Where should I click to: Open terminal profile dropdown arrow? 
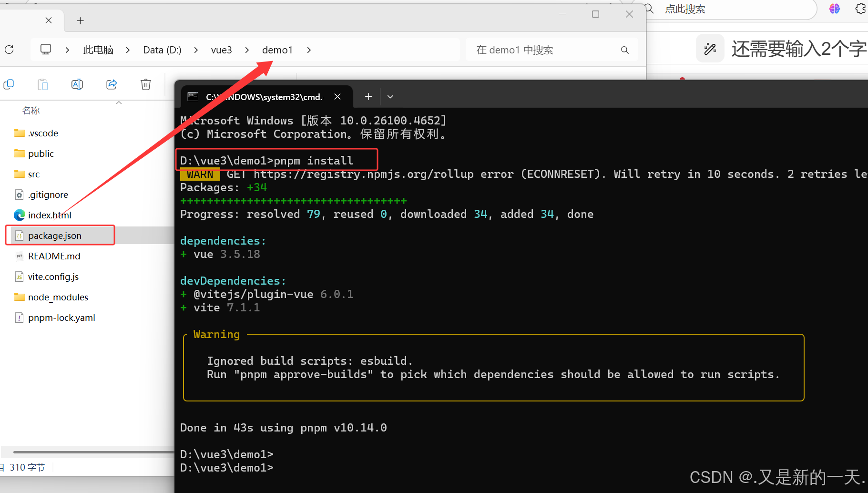pos(390,97)
